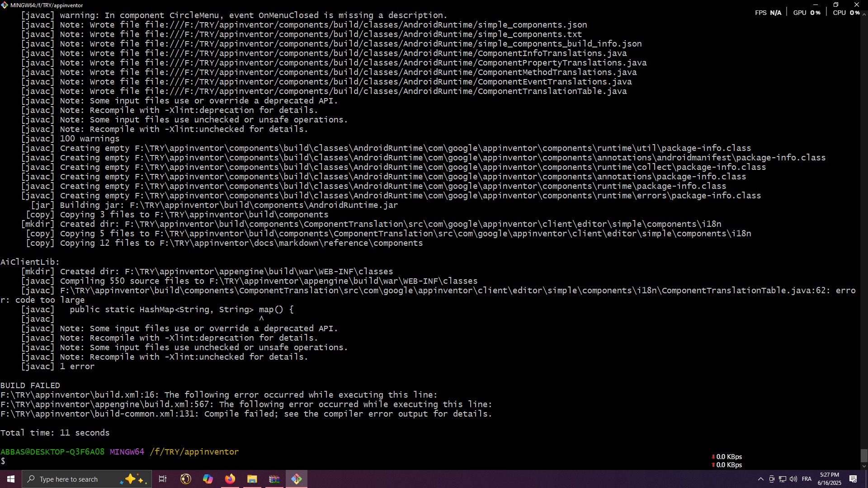Click the MINGW64 label in the prompt
The image size is (868, 488).
coord(127,452)
